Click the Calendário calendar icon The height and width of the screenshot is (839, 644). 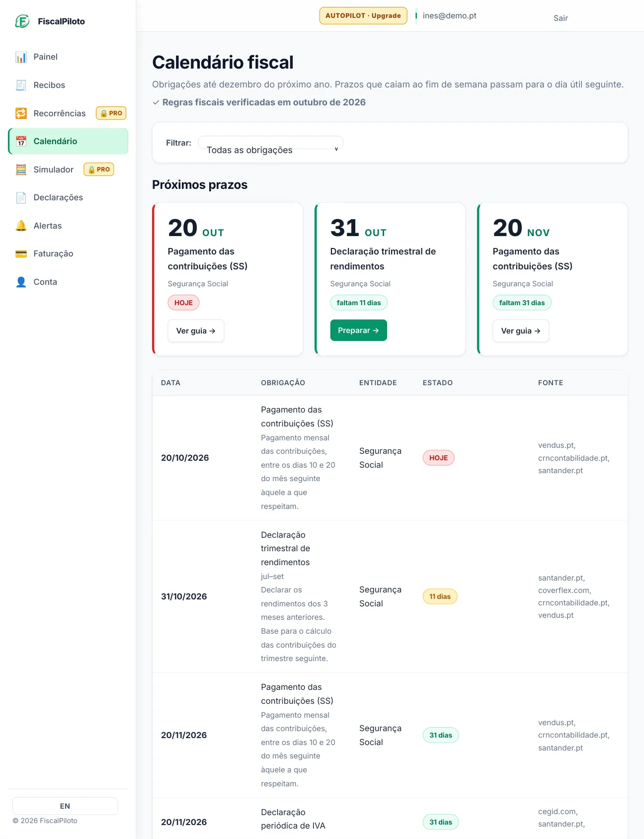tap(21, 141)
